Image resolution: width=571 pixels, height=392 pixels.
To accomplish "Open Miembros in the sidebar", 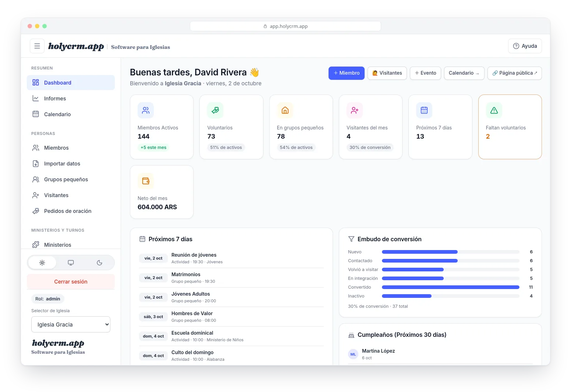I will tap(71, 148).
